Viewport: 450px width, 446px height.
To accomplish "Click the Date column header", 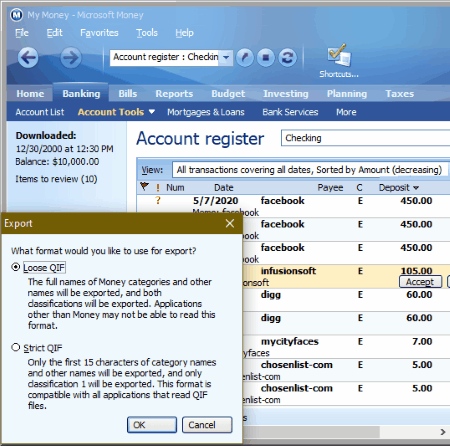I will [224, 188].
